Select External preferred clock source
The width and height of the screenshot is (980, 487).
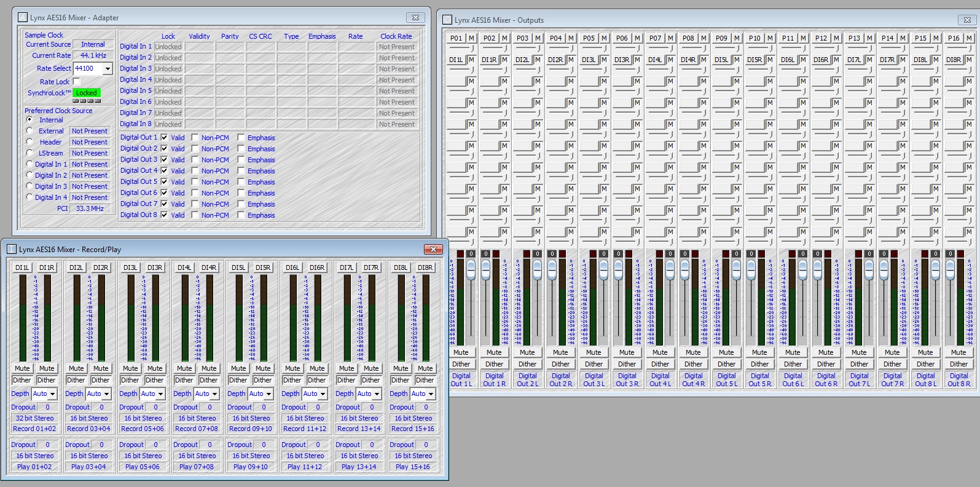point(29,130)
